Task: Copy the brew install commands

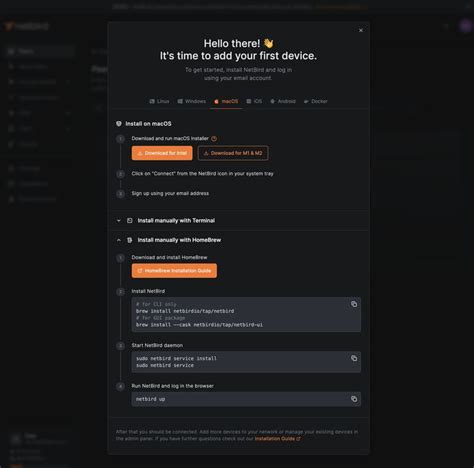Action: click(x=354, y=304)
